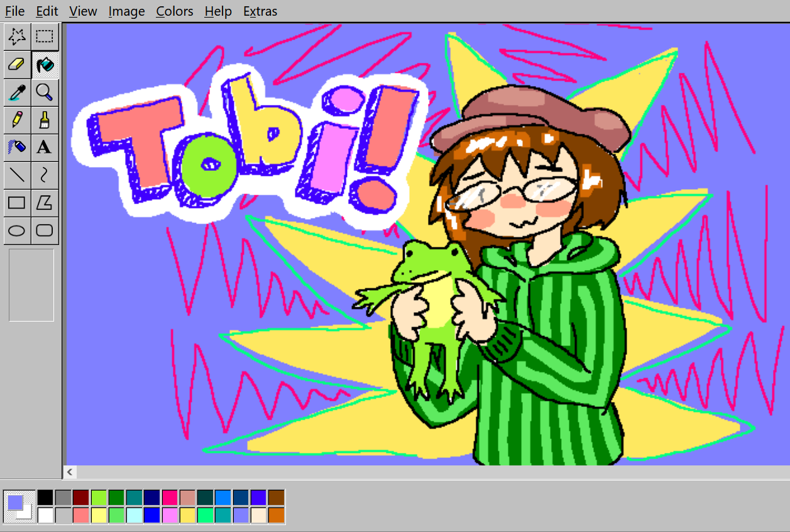Choose the hot pink swatch
Viewport: 790px width, 532px height.
170,497
